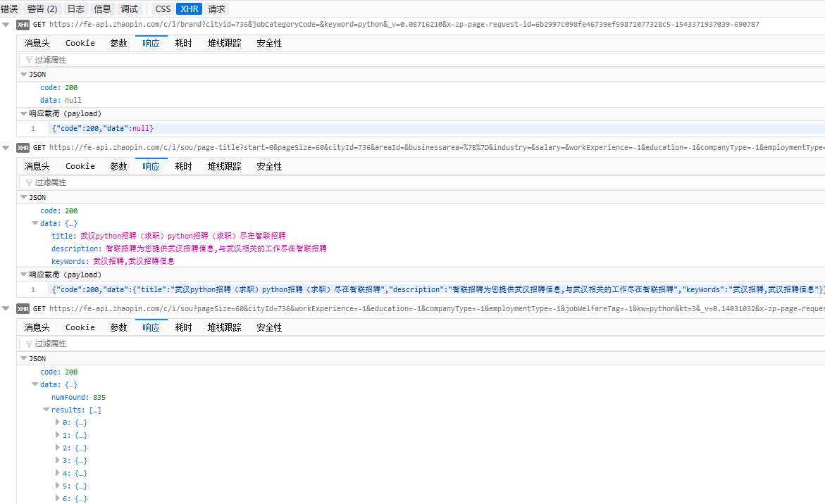Open the 堆栈跟踪 tab in the first request
Viewport: 825px width, 504px height.
(224, 43)
